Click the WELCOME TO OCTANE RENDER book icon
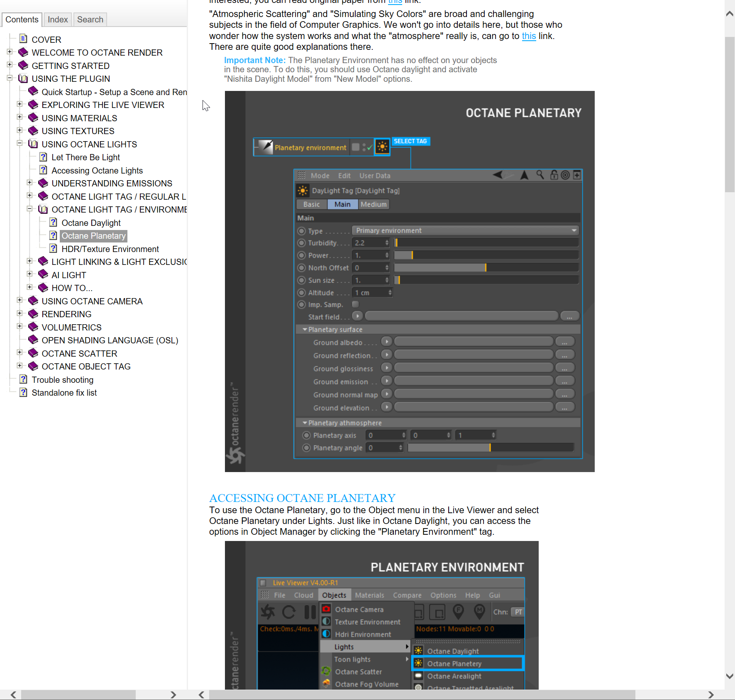735x700 pixels. pyautogui.click(x=23, y=52)
